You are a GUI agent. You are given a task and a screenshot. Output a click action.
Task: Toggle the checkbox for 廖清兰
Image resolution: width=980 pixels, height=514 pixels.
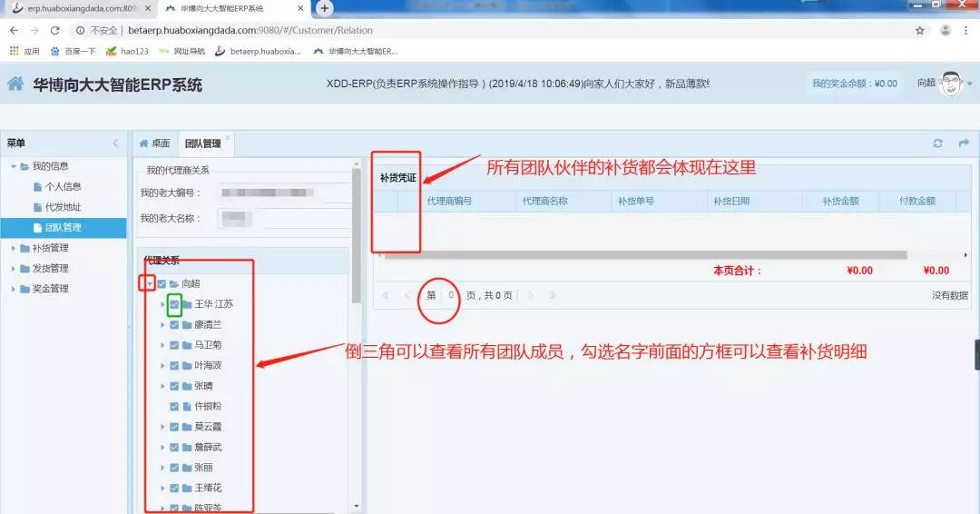(x=174, y=324)
